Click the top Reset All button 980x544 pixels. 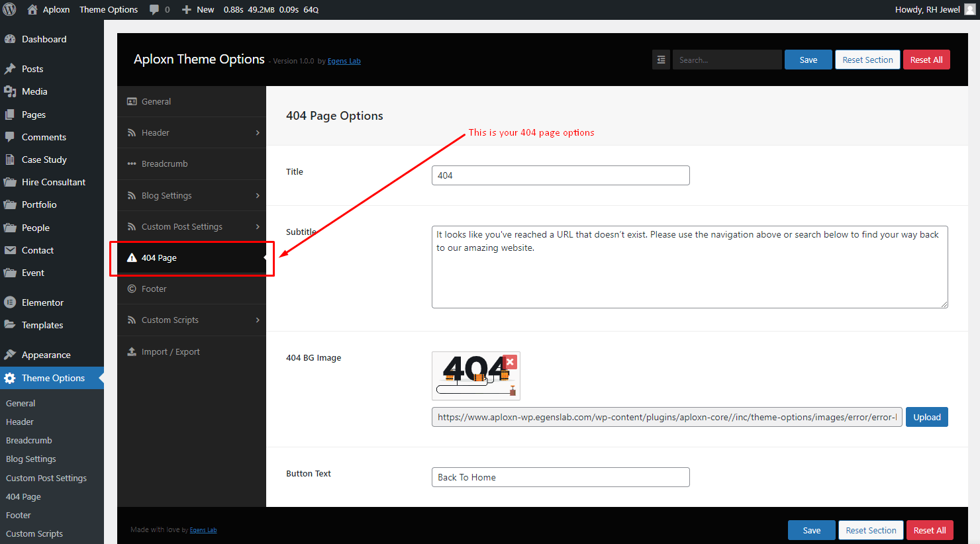(926, 60)
